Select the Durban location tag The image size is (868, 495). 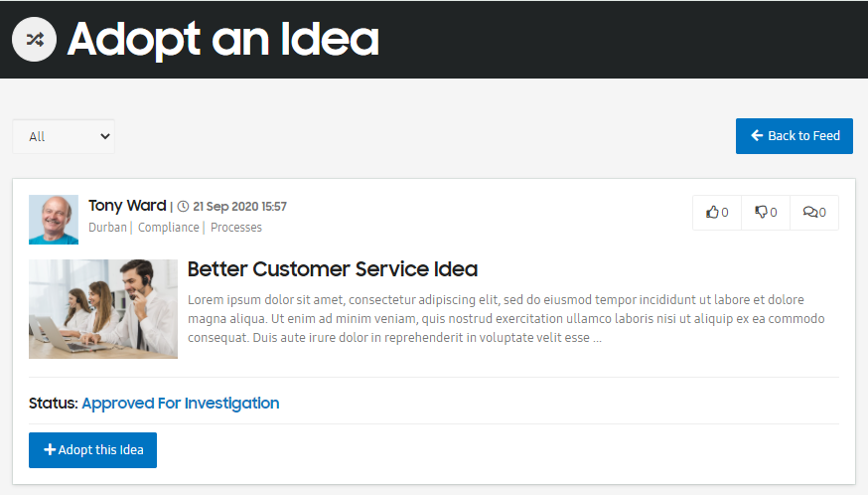pos(107,228)
